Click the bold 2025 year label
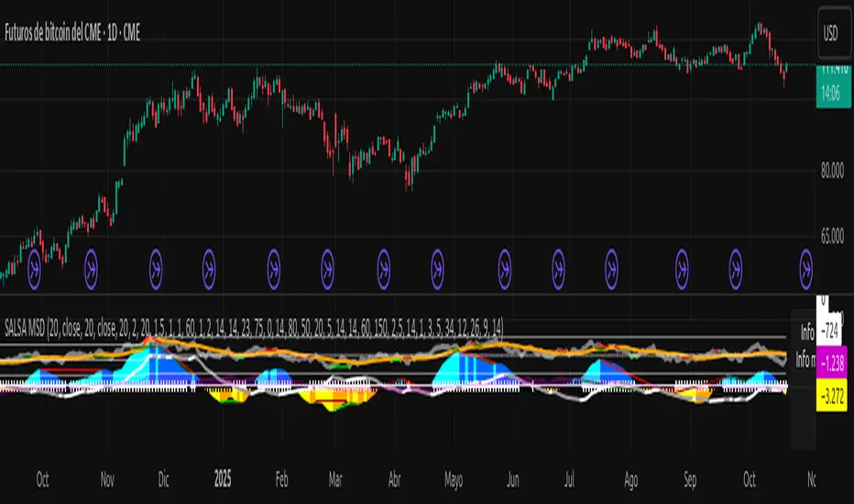Viewport: 854px width, 504px height. tap(223, 479)
